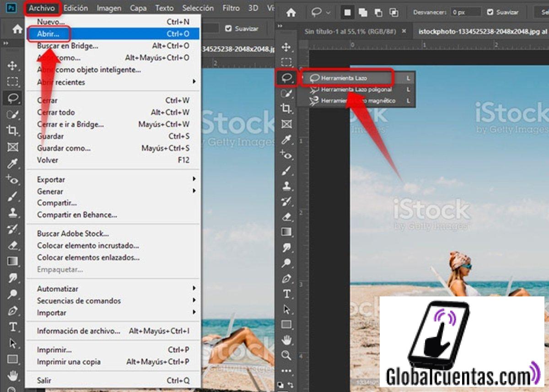Expand the Abrir recientes submenu arrow
Image resolution: width=549 pixels, height=392 pixels.
tap(194, 82)
